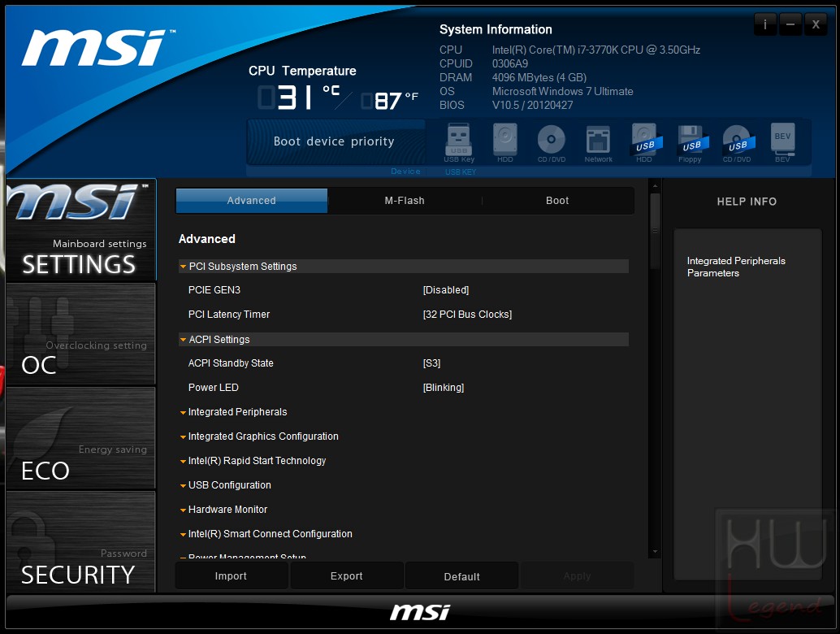Click the ACPI Standby State label

[x=231, y=363]
